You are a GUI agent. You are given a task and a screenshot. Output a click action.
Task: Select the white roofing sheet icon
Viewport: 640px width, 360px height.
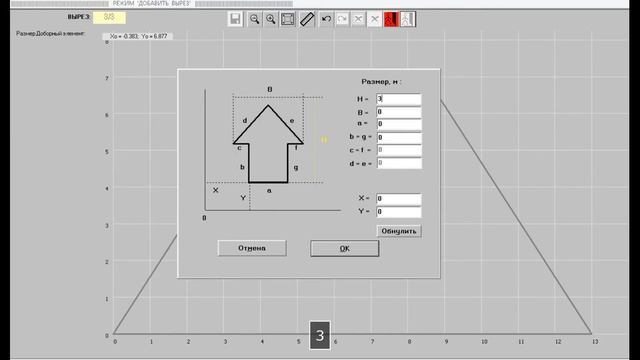407,19
